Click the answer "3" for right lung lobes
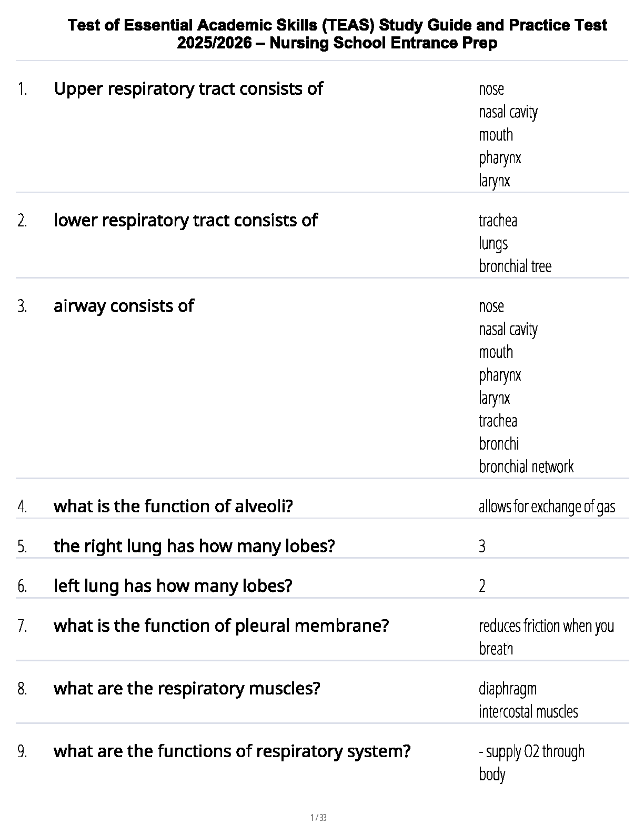The image size is (644, 834). 482,547
